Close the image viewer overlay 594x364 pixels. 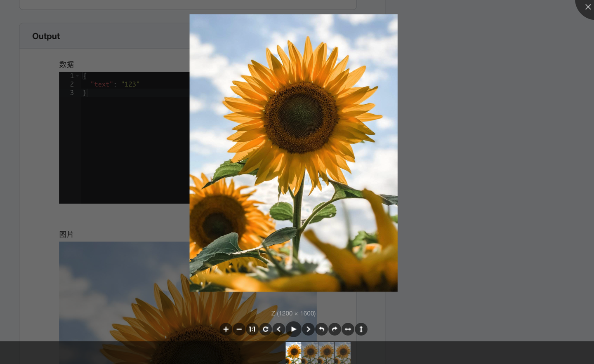[588, 7]
